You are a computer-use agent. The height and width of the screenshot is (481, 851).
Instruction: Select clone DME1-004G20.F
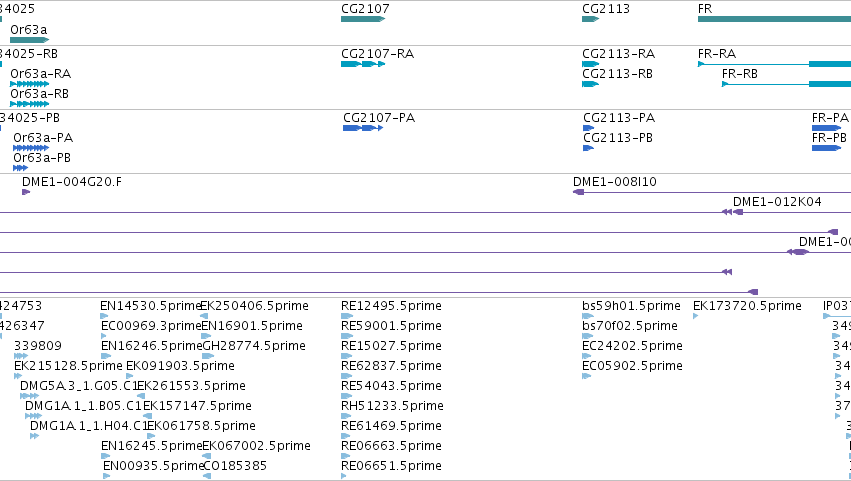click(x=26, y=192)
